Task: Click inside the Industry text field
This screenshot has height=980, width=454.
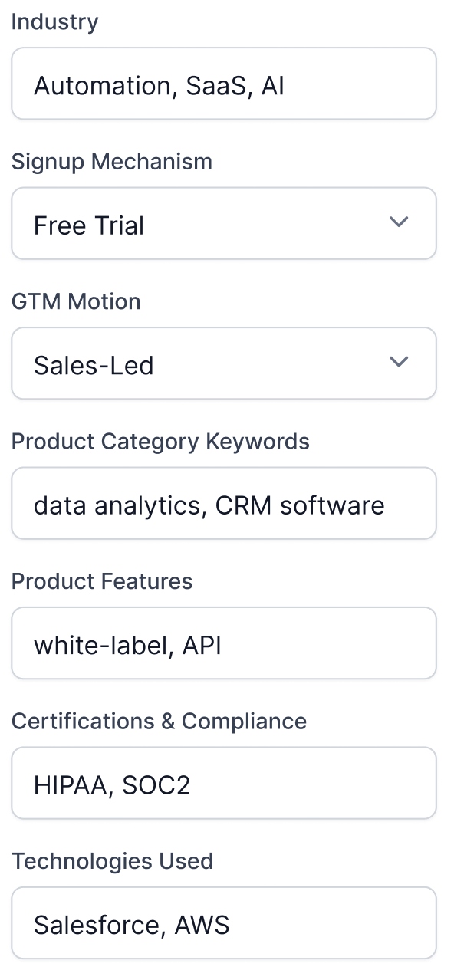Action: [223, 84]
